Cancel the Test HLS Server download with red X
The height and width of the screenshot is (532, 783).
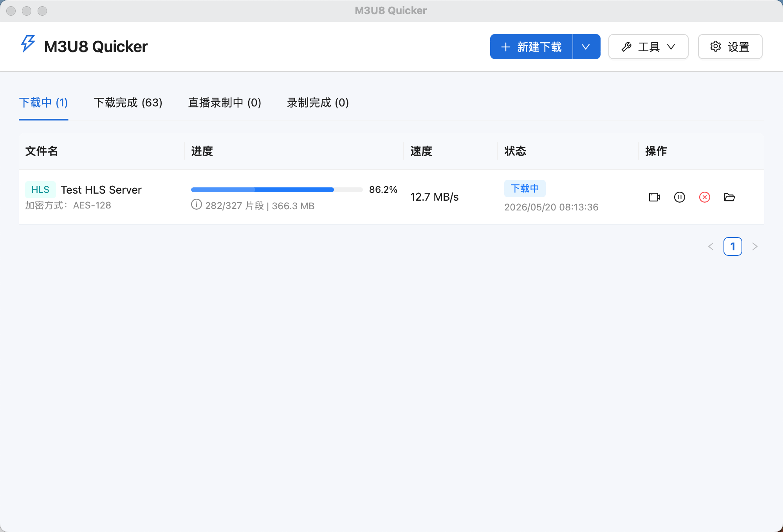click(705, 197)
